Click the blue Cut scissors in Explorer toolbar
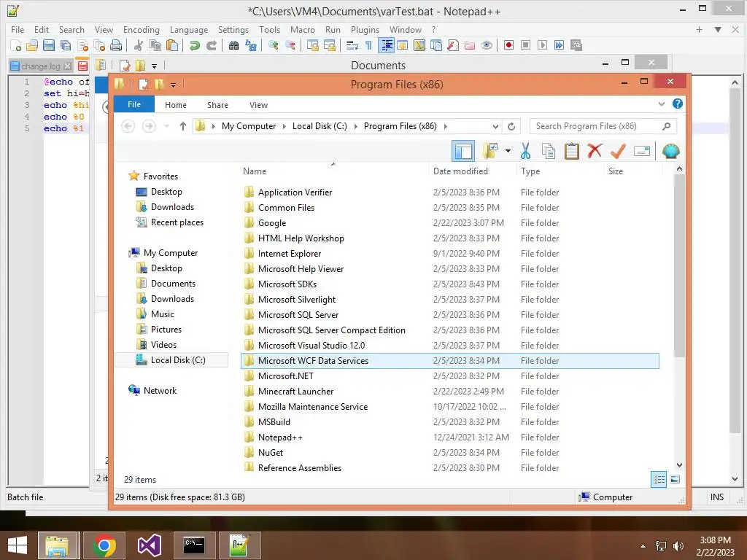Screen dimensions: 747x560 point(525,152)
